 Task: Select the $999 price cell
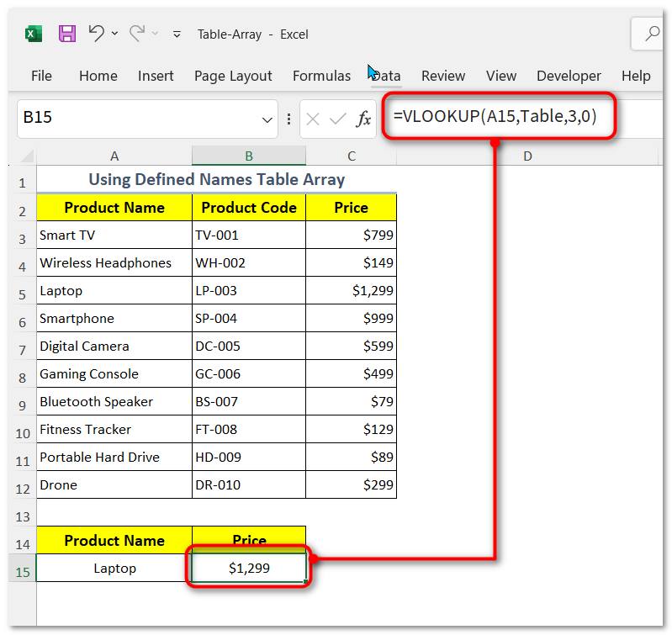click(x=351, y=319)
